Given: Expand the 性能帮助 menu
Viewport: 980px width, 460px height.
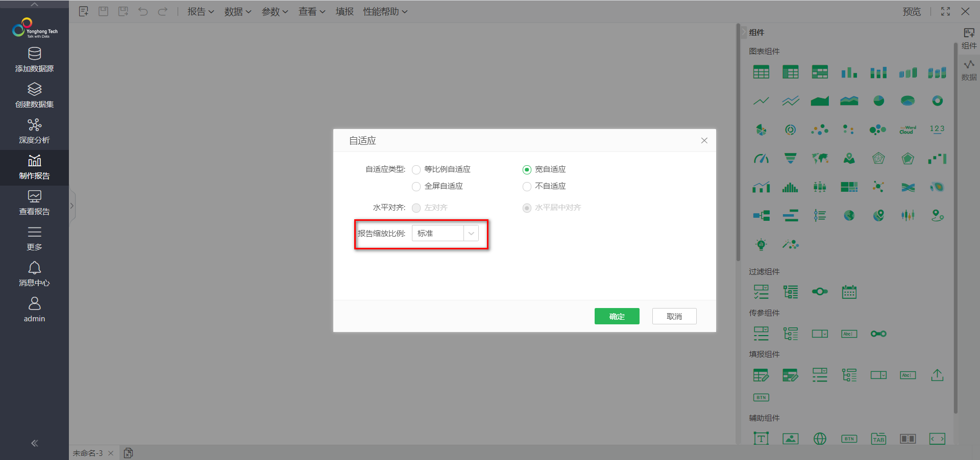Looking at the screenshot, I should pyautogui.click(x=385, y=11).
